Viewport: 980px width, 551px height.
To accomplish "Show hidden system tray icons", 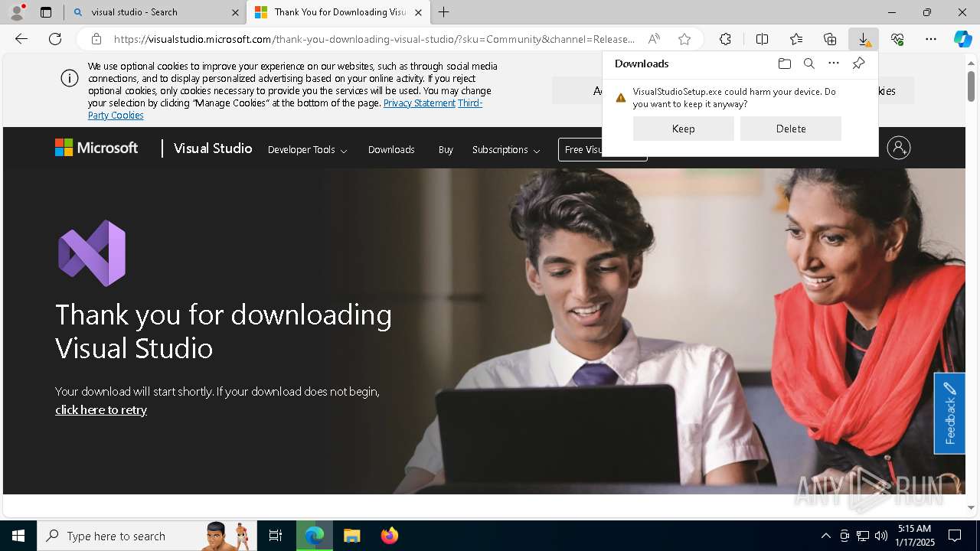I will click(825, 536).
